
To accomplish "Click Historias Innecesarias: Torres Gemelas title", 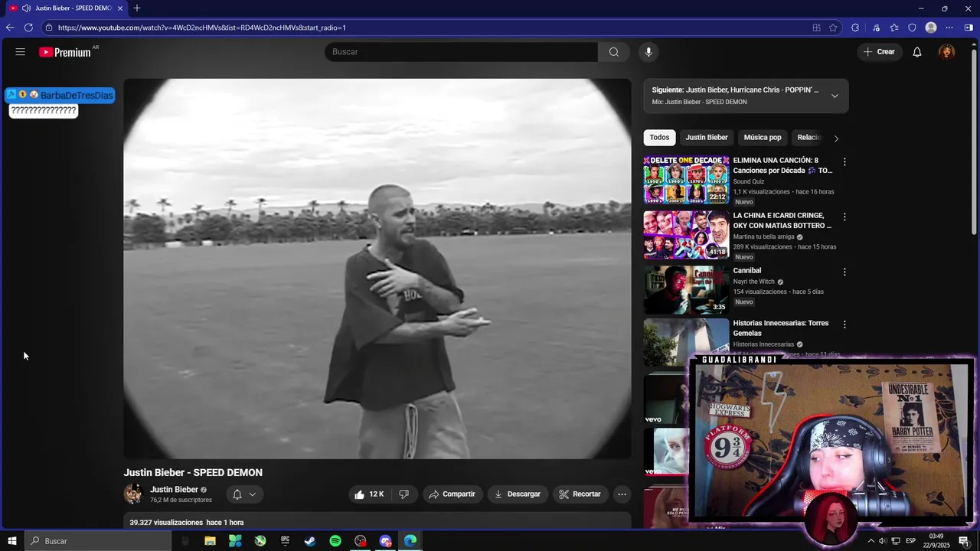I will pyautogui.click(x=781, y=328).
